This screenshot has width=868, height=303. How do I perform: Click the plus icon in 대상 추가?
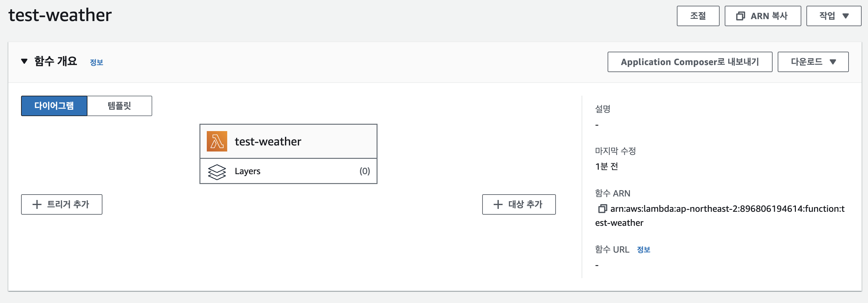pos(498,204)
